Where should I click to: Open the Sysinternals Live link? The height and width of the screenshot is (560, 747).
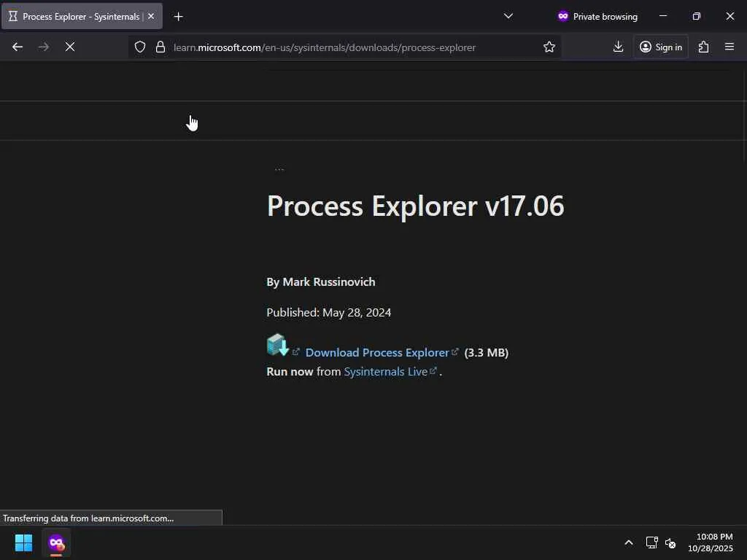click(x=385, y=371)
